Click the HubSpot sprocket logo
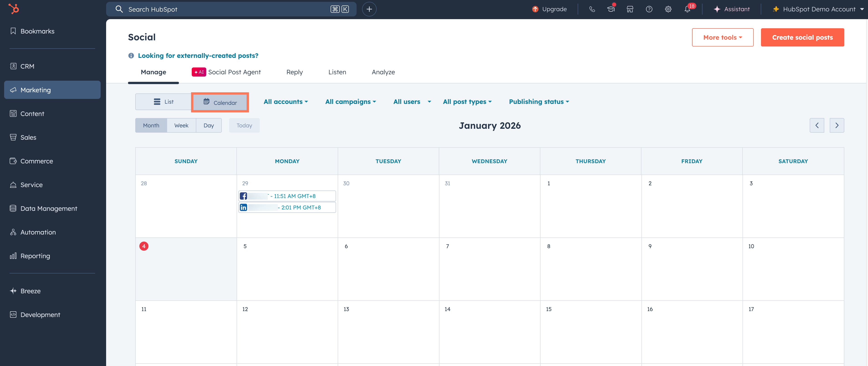 13,9
